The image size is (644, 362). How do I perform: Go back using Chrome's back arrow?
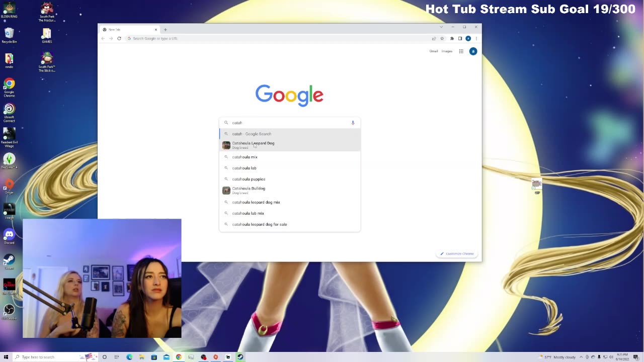[x=103, y=38]
